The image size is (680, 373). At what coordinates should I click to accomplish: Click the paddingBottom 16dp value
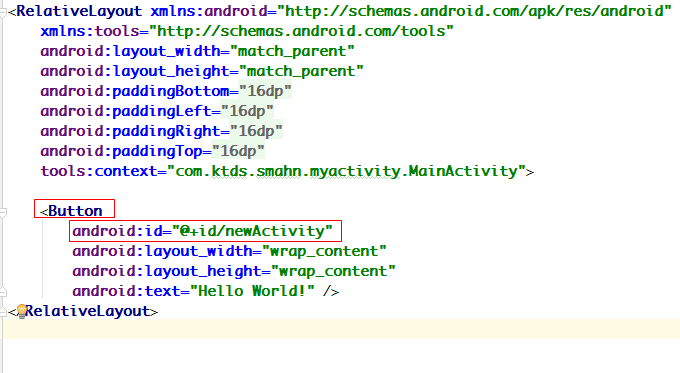pos(265,91)
